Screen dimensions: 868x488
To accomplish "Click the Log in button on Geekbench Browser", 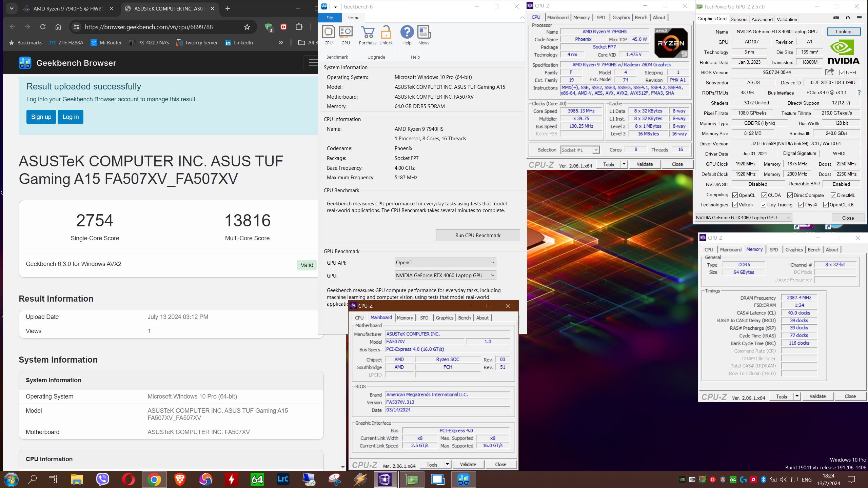I will (71, 117).
